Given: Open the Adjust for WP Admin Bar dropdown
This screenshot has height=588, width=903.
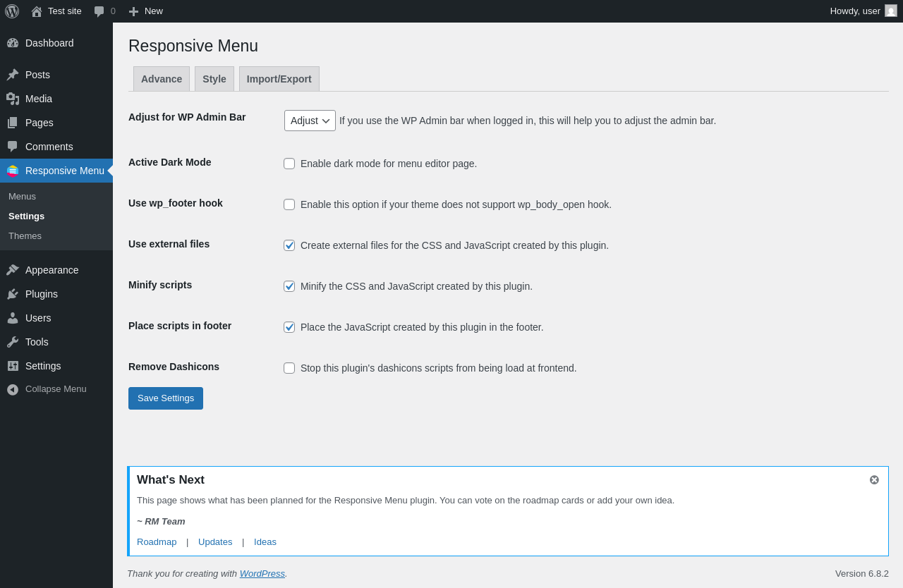Looking at the screenshot, I should click(x=310, y=121).
